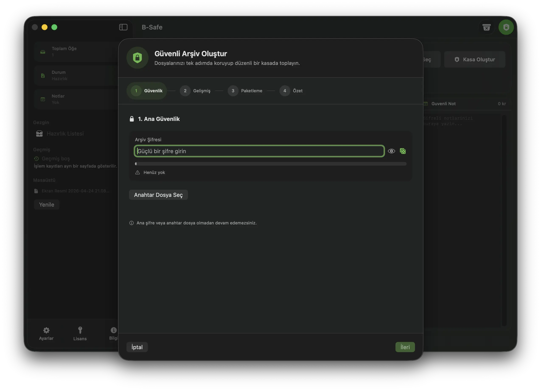Viewport: 541px width, 392px height.
Task: Open Bilgi info icon in sidebar
Action: (x=114, y=330)
